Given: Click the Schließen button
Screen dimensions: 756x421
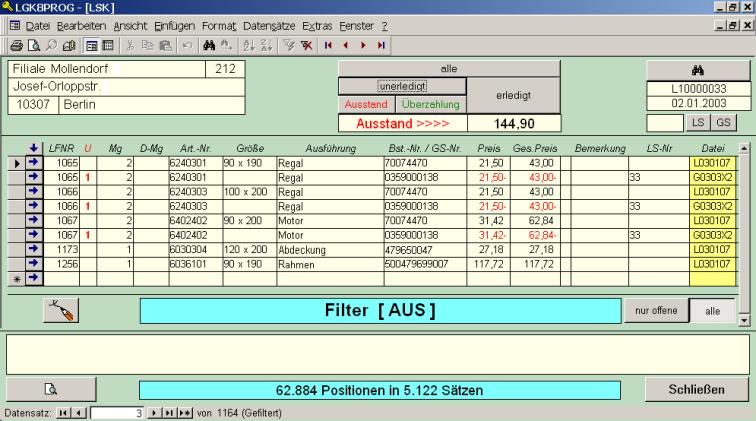Looking at the screenshot, I should coord(696,388).
